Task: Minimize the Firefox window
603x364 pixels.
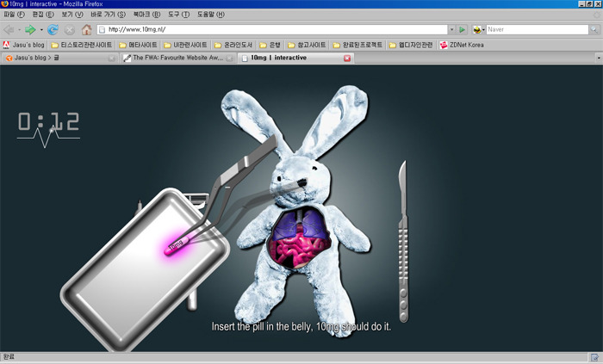Action: coord(581,3)
